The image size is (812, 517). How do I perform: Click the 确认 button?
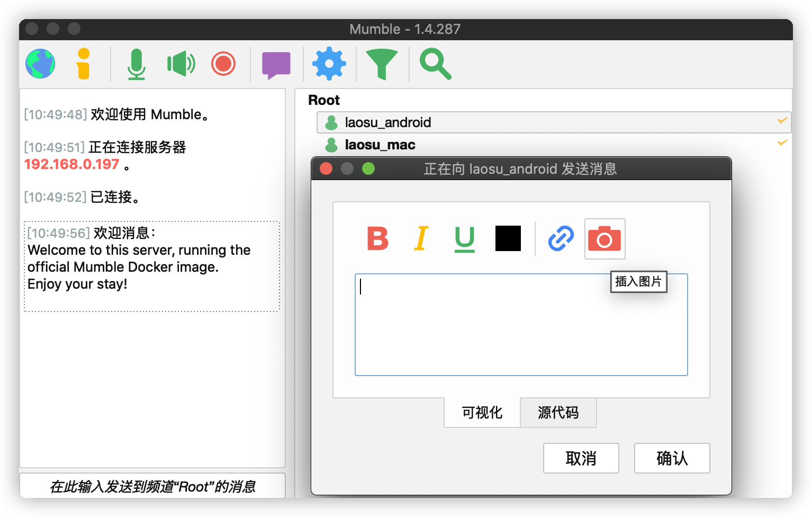[672, 458]
